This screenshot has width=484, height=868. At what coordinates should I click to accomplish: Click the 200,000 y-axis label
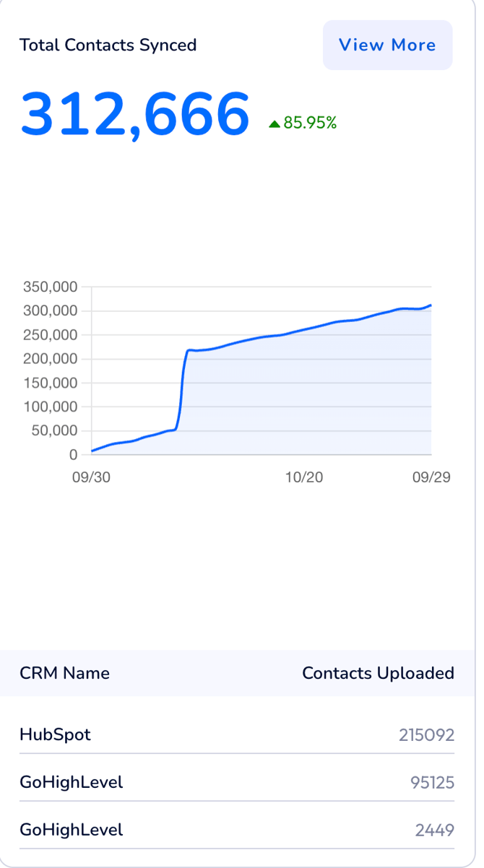50,359
